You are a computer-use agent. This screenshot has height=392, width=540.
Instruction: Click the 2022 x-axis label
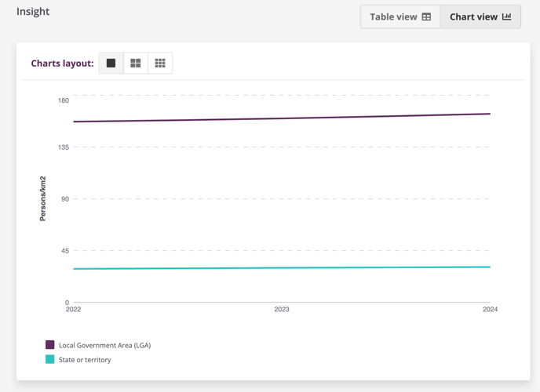point(73,310)
